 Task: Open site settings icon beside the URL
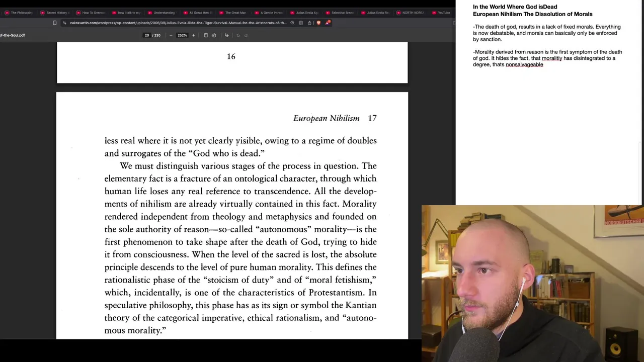[64, 23]
